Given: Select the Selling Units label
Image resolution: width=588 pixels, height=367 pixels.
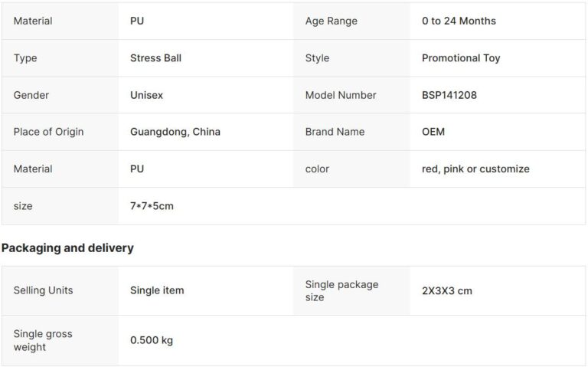Looking at the screenshot, I should (44, 290).
